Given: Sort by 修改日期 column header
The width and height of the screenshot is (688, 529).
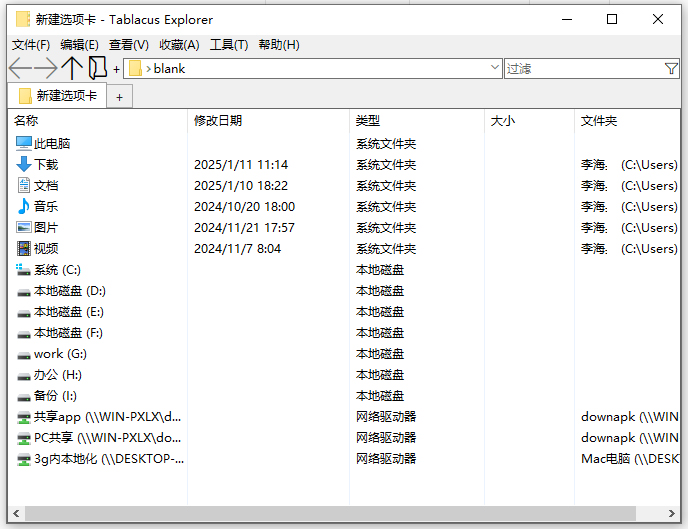Looking at the screenshot, I should [x=268, y=121].
